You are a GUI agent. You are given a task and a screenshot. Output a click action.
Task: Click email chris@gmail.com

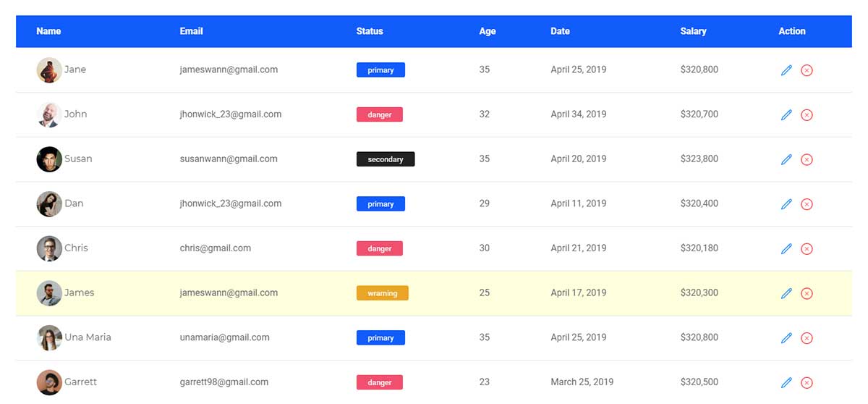coord(216,248)
